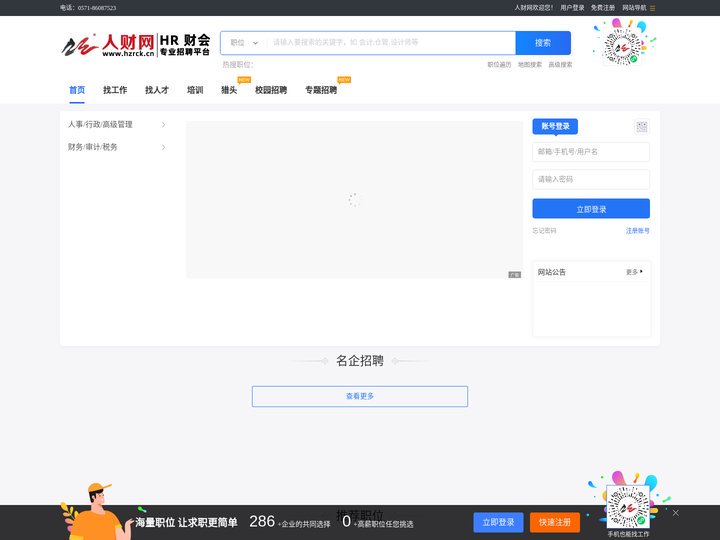Focus the 请输入密码 password field
Image resolution: width=720 pixels, height=540 pixels.
[591, 179]
